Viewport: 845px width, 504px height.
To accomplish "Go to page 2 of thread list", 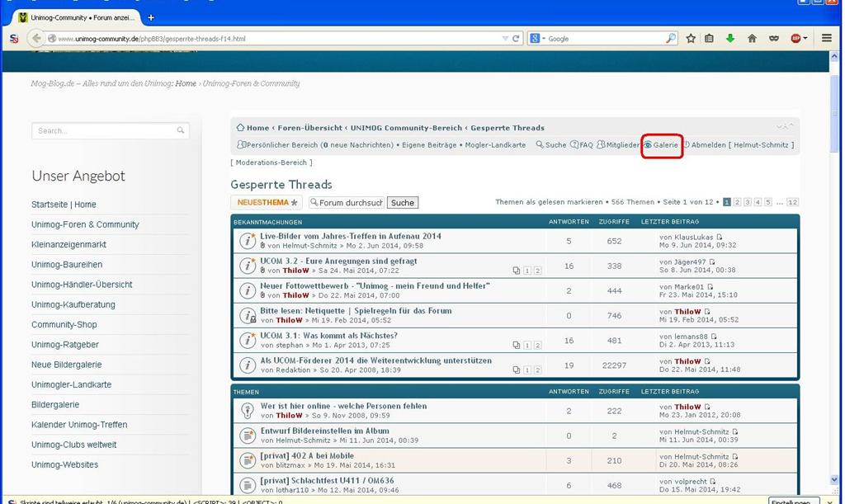I will click(x=737, y=202).
